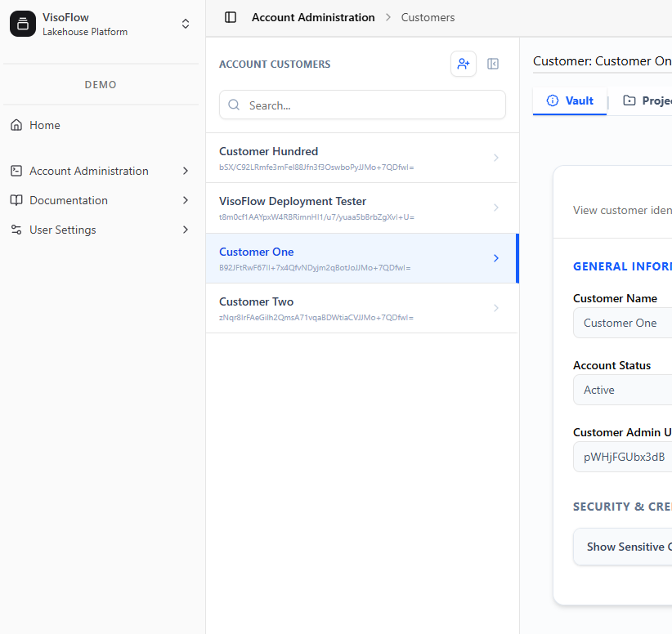672x634 pixels.
Task: Click the Account Administration terminal icon
Action: [16, 171]
